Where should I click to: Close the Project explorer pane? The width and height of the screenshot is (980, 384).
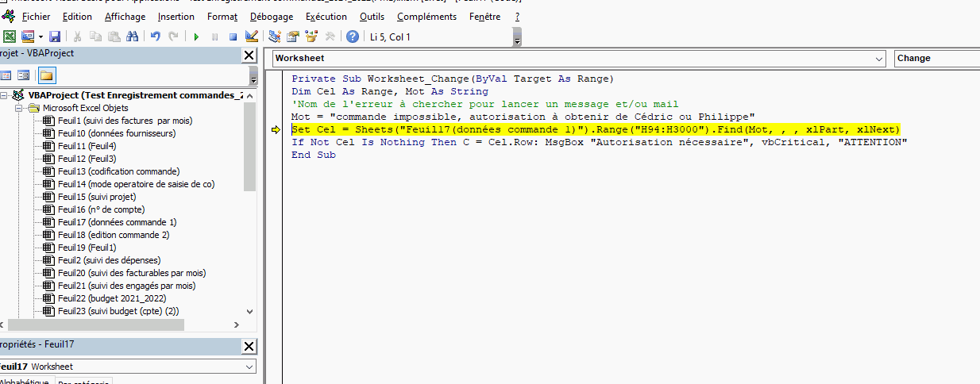point(249,55)
